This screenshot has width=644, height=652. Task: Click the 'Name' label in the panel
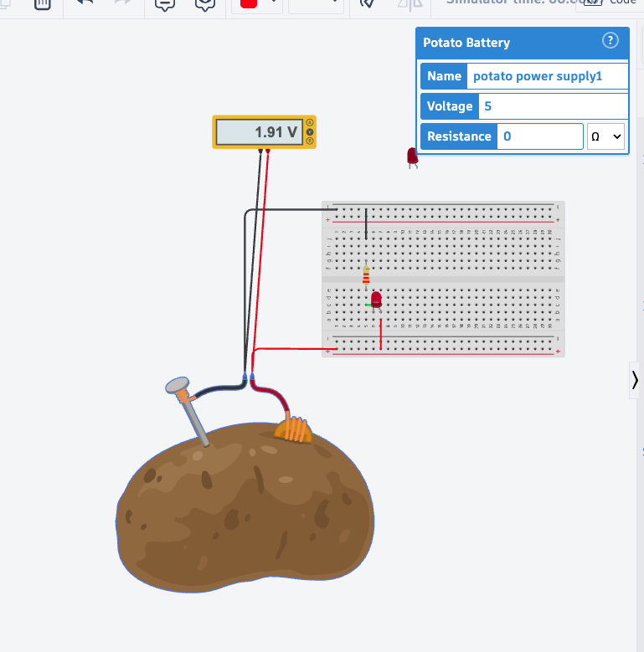point(444,76)
